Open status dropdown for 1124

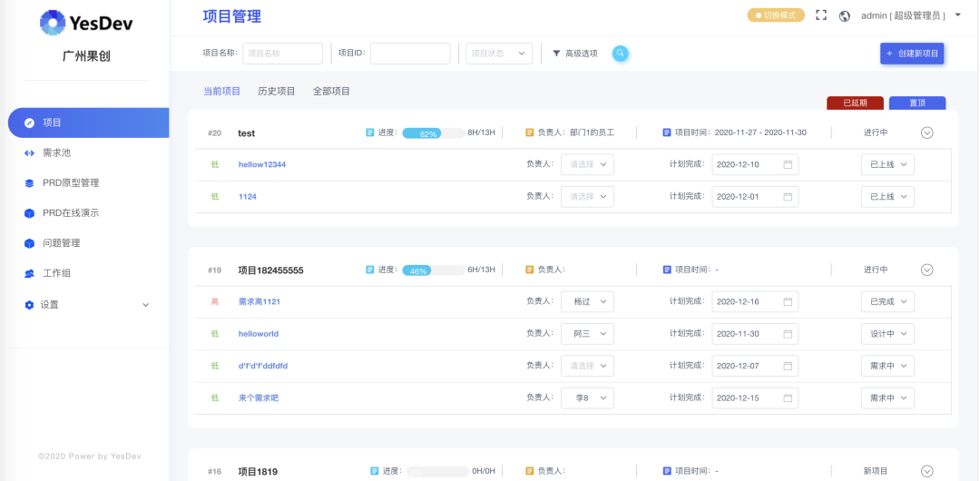click(x=887, y=196)
